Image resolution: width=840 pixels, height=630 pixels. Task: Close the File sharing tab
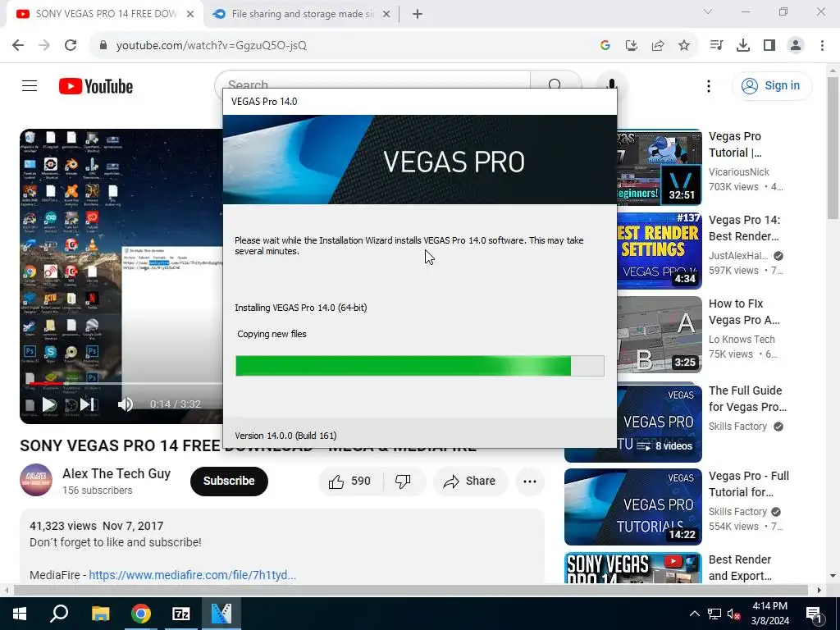click(386, 15)
